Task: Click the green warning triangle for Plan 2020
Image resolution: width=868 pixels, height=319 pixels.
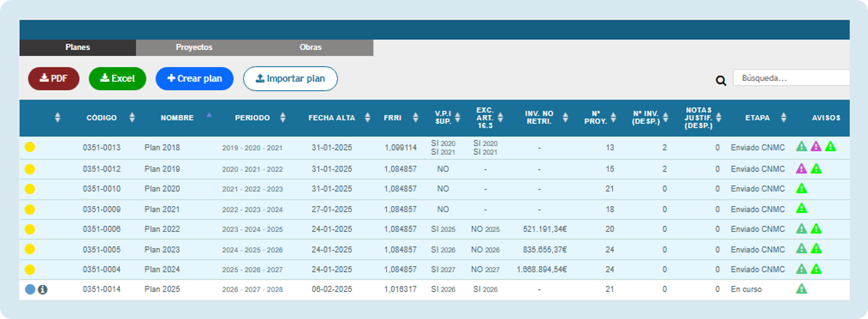Action: [801, 188]
